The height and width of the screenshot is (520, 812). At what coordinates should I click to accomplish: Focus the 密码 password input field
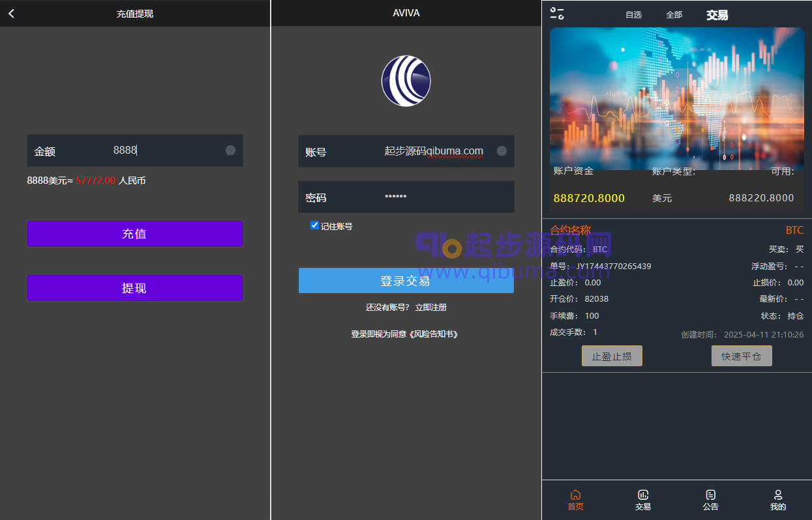tap(406, 197)
